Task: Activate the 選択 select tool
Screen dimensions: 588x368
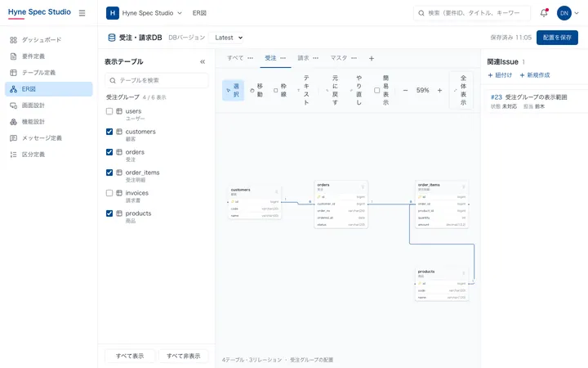Action: 233,90
